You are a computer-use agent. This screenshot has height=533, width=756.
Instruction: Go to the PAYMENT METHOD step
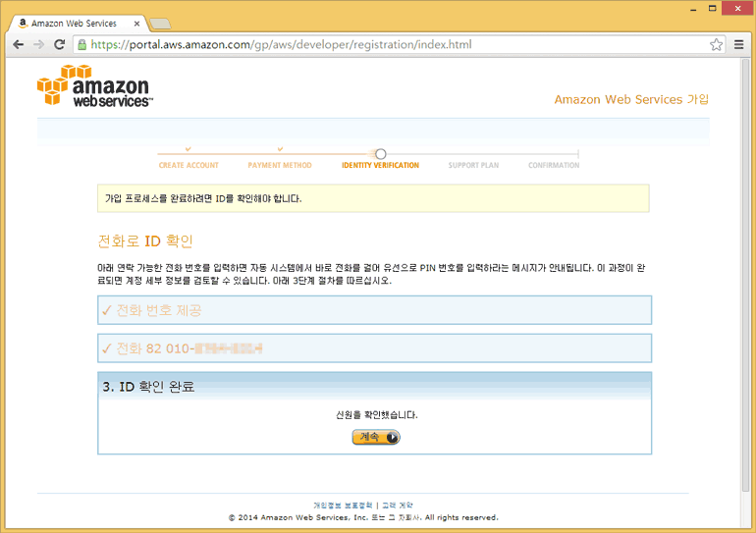[280, 165]
